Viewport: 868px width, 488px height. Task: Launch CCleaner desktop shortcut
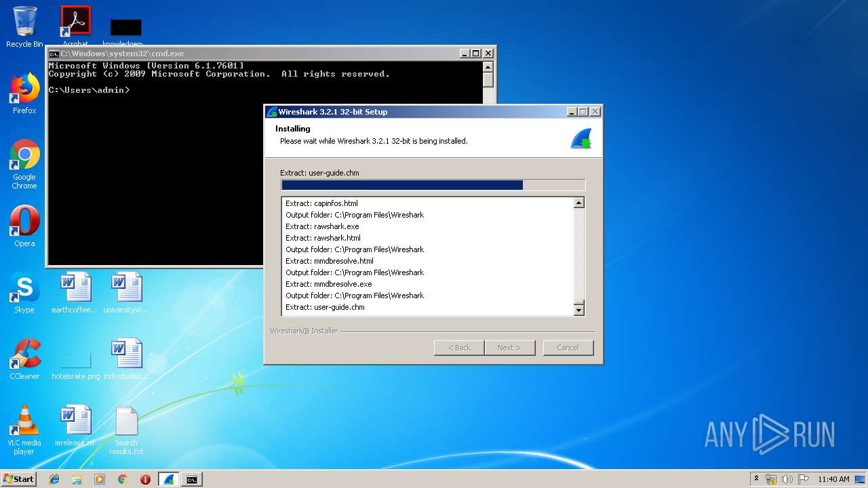(x=24, y=359)
